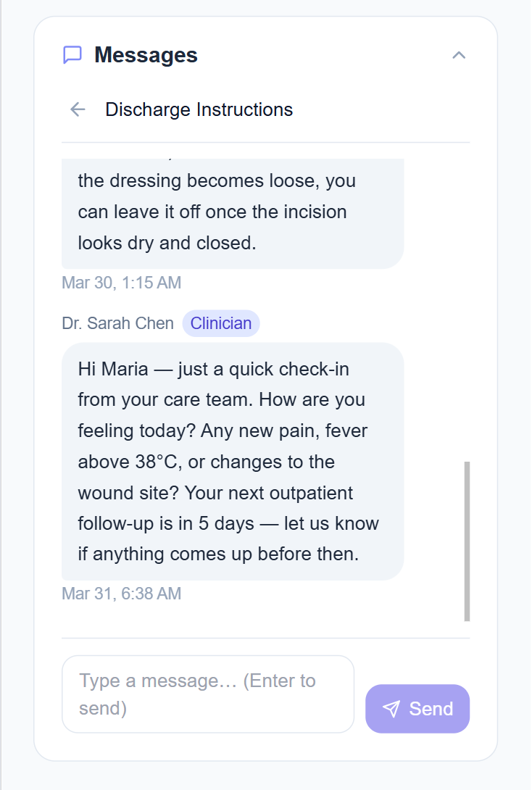Viewport: 532px width, 790px height.
Task: Select the back arrow beside Discharge Instructions
Action: click(77, 109)
